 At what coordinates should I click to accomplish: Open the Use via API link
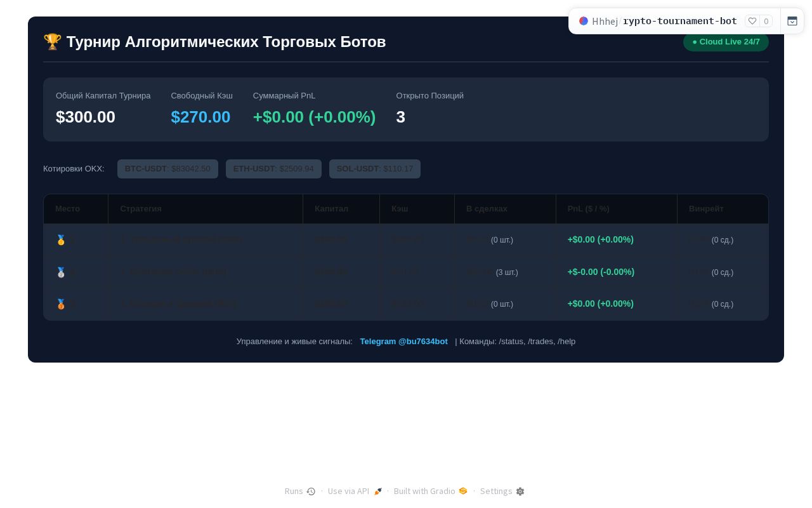click(x=355, y=491)
